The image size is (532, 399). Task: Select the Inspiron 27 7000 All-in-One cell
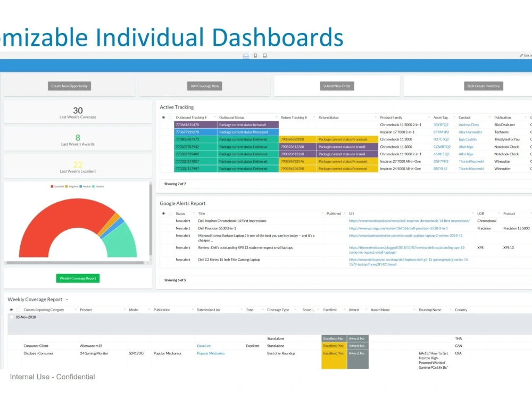click(x=401, y=162)
